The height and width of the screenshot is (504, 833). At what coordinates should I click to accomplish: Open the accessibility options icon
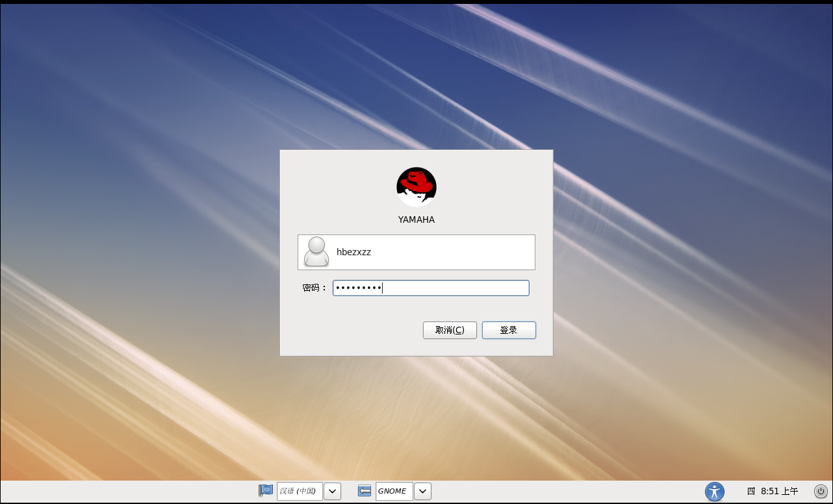(715, 492)
